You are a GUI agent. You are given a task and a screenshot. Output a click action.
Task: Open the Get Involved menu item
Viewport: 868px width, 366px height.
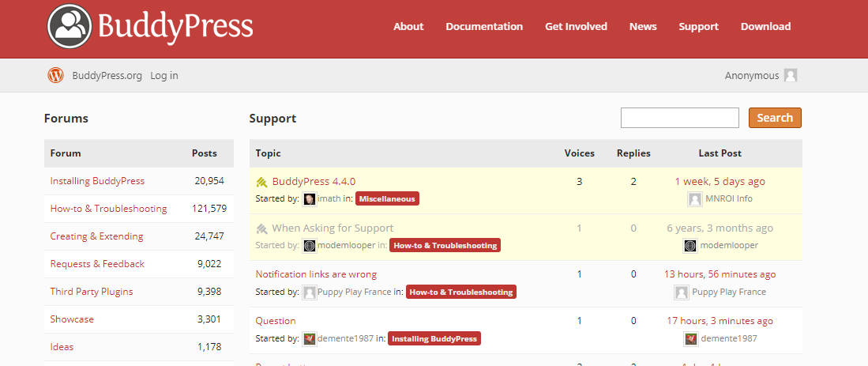pos(576,27)
